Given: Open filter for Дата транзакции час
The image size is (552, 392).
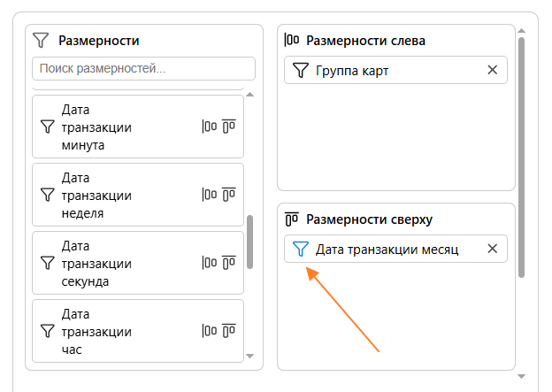Looking at the screenshot, I should click(x=48, y=331).
